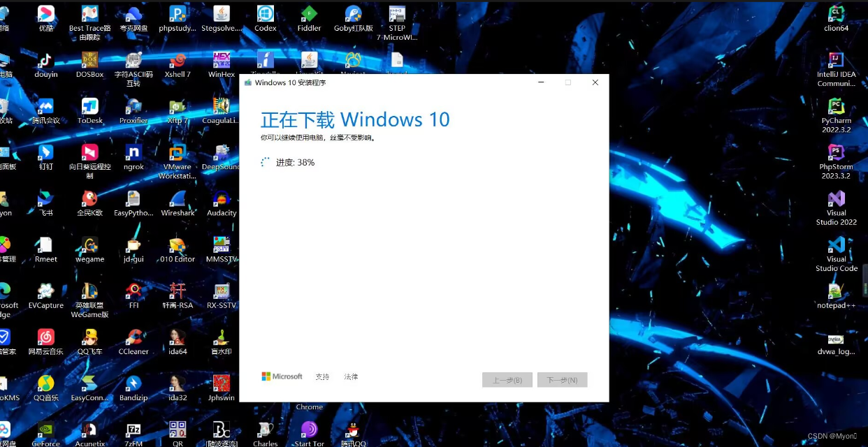Select the Codex desktop icon

[x=266, y=19]
